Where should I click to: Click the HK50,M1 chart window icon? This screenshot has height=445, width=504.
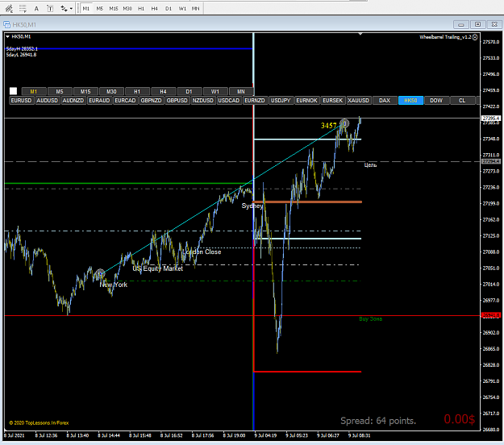6,25
